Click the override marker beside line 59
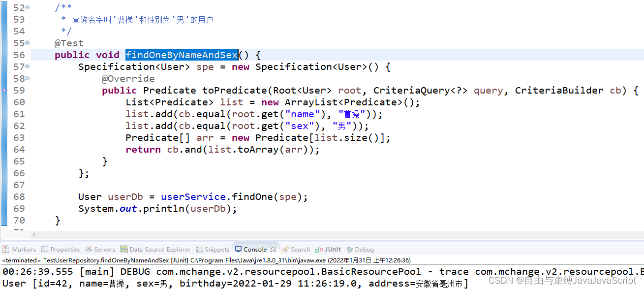Image resolution: width=644 pixels, height=290 pixels. point(4,91)
